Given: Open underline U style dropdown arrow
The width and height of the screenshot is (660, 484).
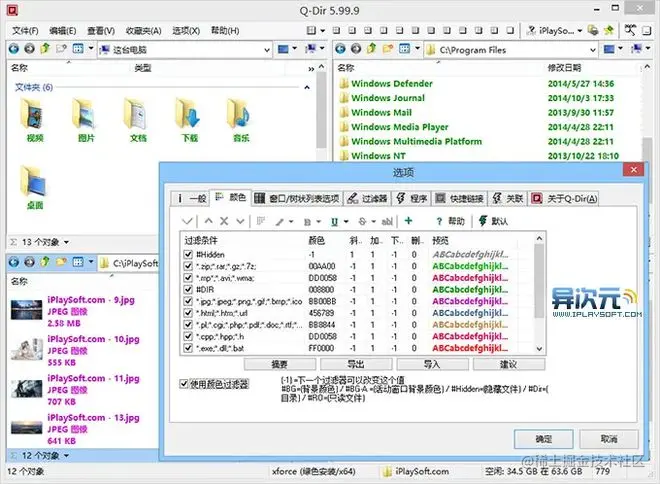Looking at the screenshot, I should [x=346, y=221].
